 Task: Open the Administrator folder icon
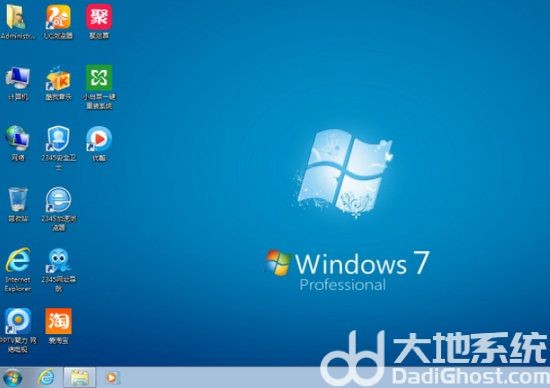click(16, 17)
